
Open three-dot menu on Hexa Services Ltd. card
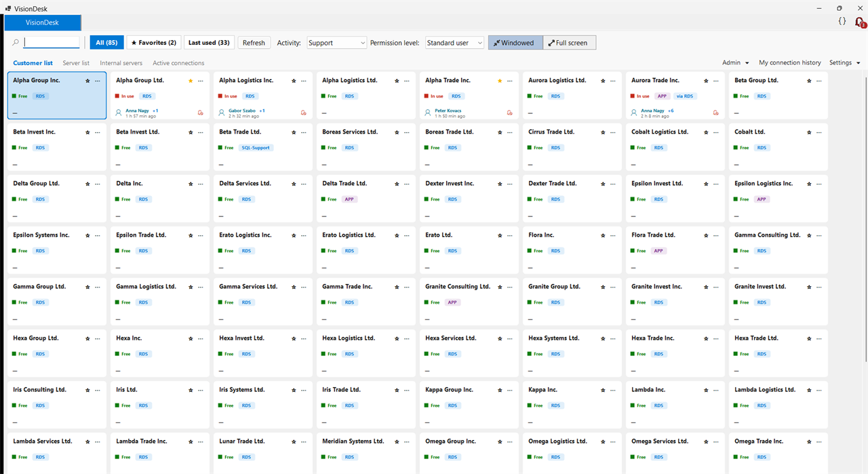[510, 338]
